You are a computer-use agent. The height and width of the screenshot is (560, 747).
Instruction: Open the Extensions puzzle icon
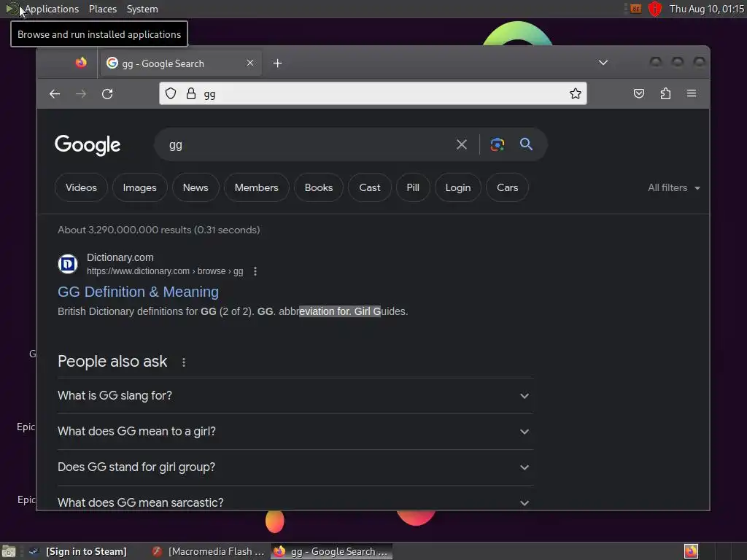[x=665, y=93]
